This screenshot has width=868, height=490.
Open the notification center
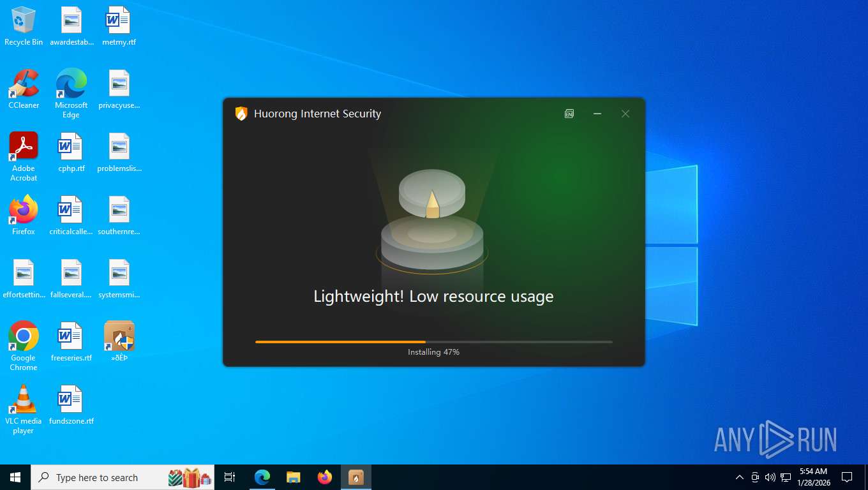tap(847, 477)
